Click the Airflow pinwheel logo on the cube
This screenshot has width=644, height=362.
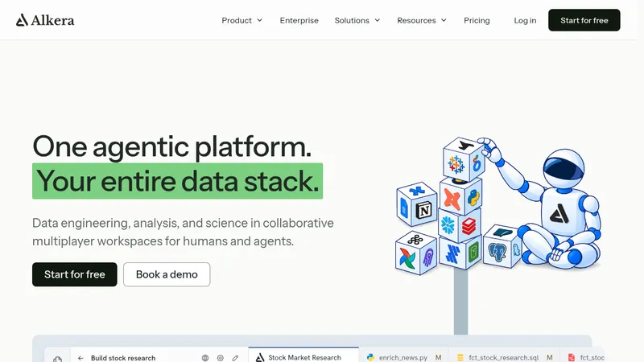coord(407,258)
